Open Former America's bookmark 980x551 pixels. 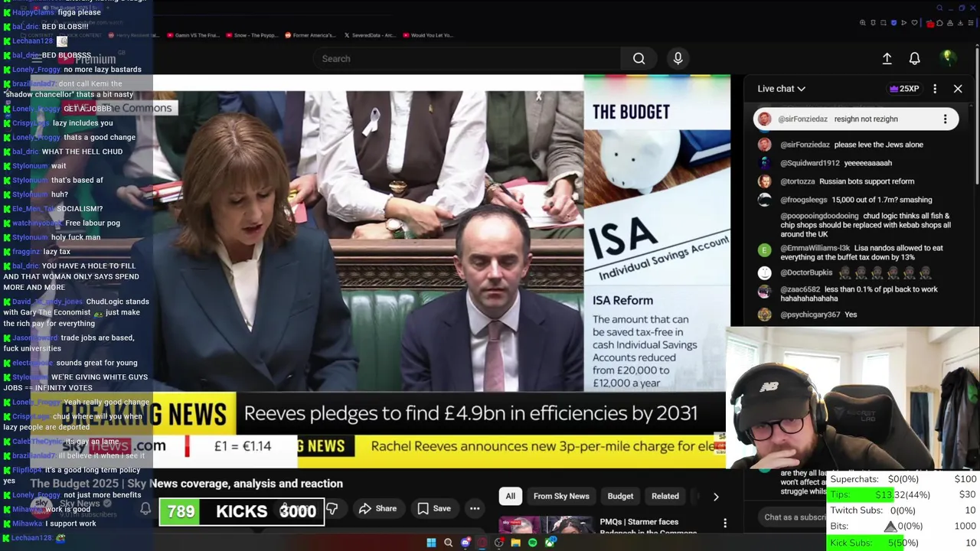tap(310, 35)
